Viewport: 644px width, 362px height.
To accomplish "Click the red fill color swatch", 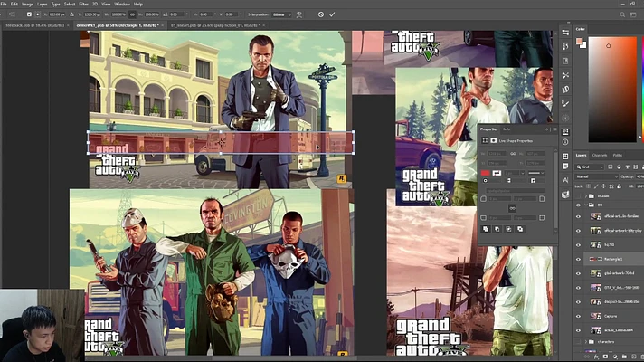I will (485, 173).
